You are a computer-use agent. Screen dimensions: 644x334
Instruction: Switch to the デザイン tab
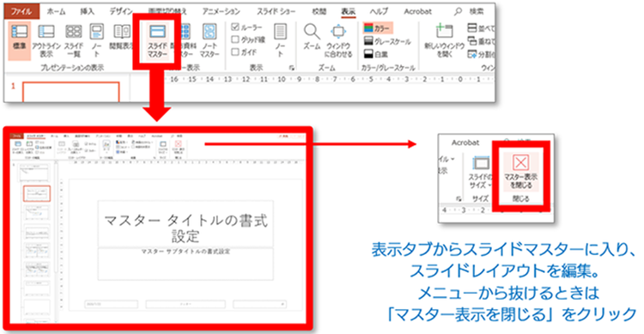pos(121,11)
